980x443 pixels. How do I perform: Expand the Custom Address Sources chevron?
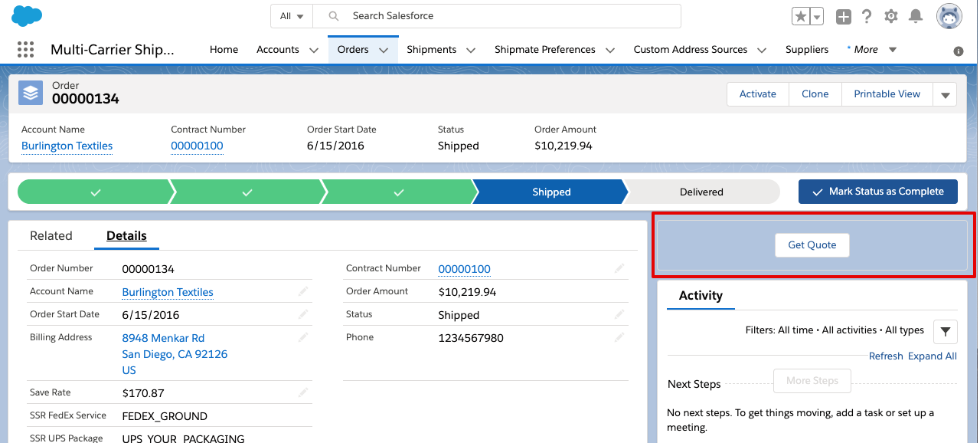pos(762,50)
